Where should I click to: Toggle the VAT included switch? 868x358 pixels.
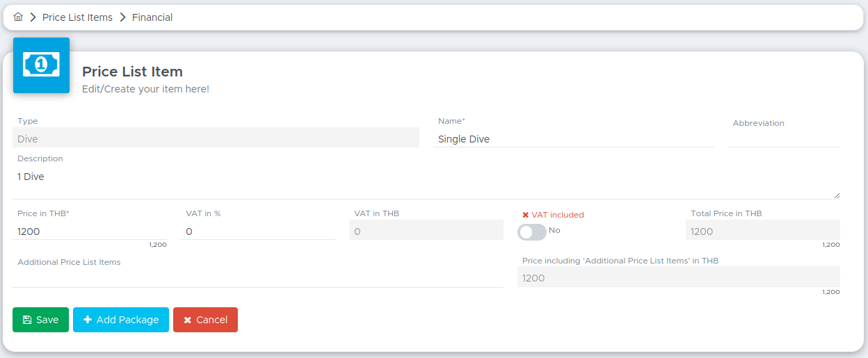532,232
